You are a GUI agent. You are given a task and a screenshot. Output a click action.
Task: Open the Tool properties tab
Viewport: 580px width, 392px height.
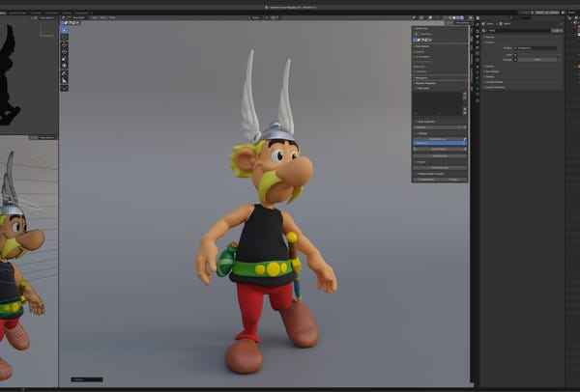tap(478, 24)
